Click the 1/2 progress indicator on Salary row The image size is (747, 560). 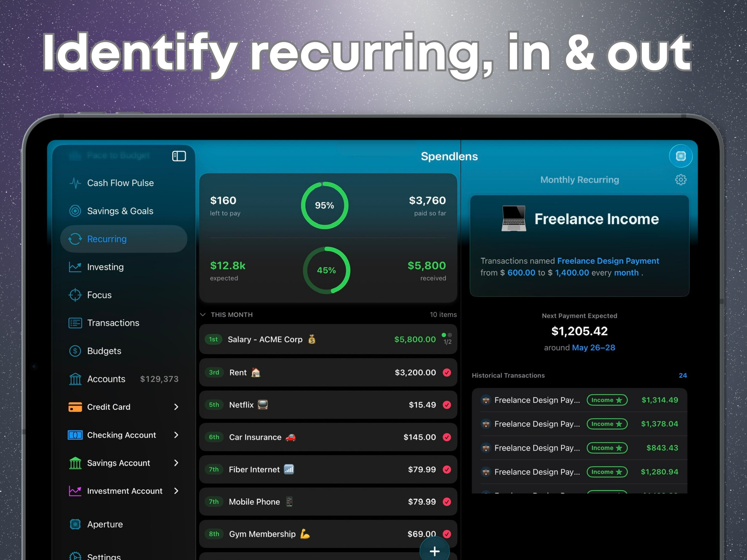coord(447,339)
